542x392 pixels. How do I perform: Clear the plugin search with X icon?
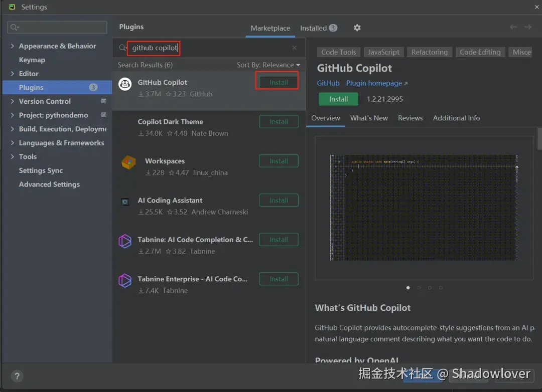point(294,48)
